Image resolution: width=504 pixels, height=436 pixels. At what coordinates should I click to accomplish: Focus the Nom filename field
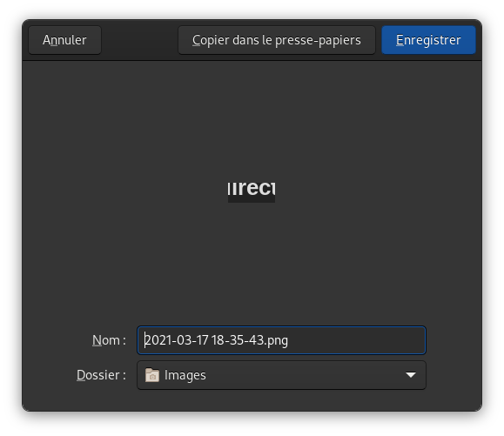281,340
